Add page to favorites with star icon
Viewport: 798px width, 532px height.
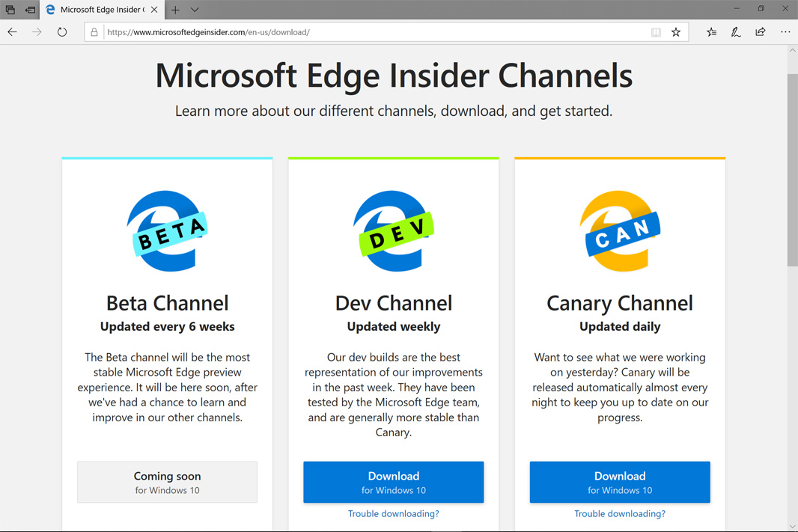point(676,32)
